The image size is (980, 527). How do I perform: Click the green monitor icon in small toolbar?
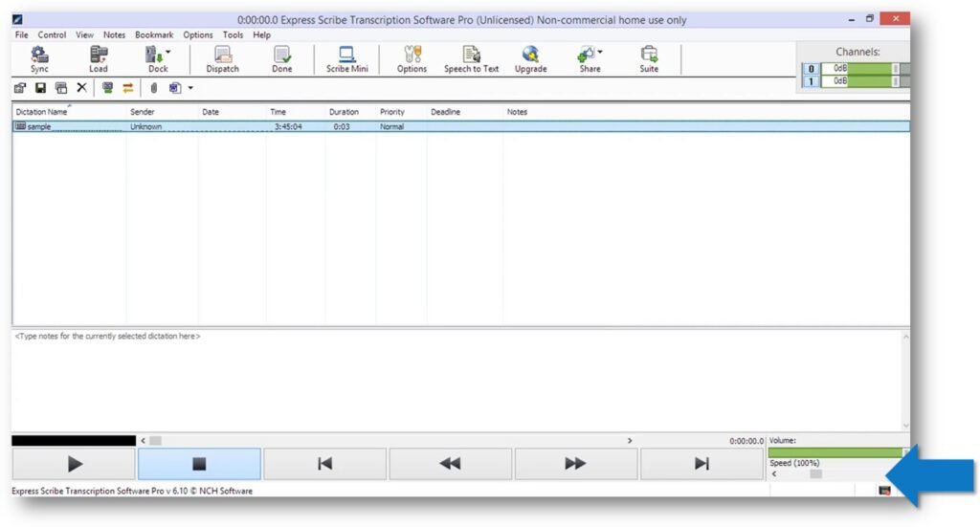[107, 88]
